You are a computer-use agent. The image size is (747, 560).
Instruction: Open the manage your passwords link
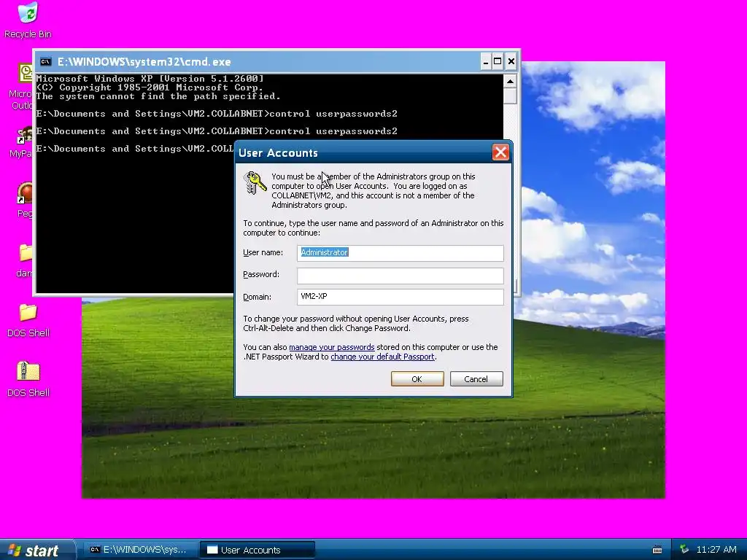[x=332, y=347]
